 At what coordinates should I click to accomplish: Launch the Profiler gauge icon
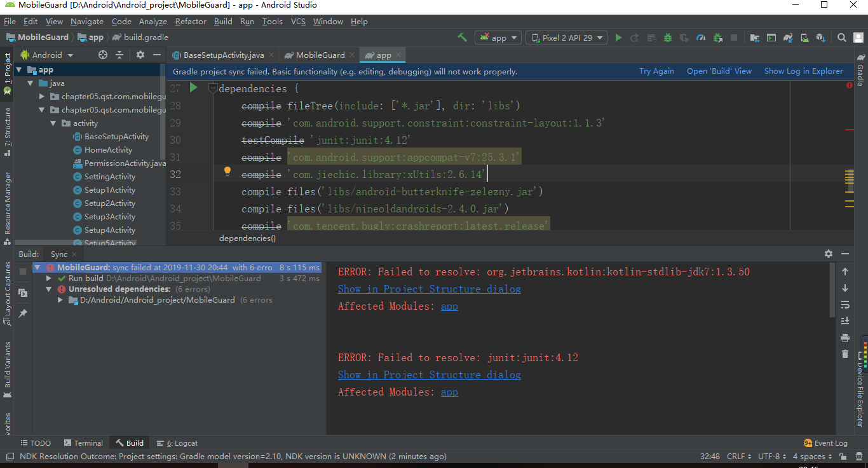701,37
